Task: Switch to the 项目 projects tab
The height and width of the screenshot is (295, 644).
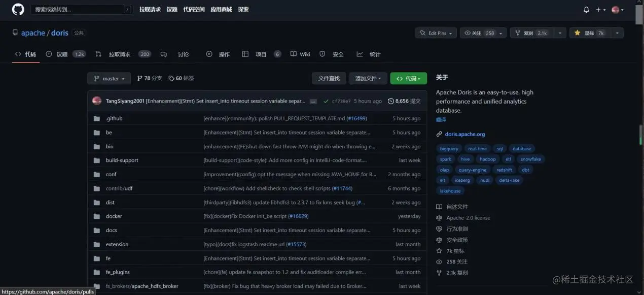Action: (x=262, y=54)
